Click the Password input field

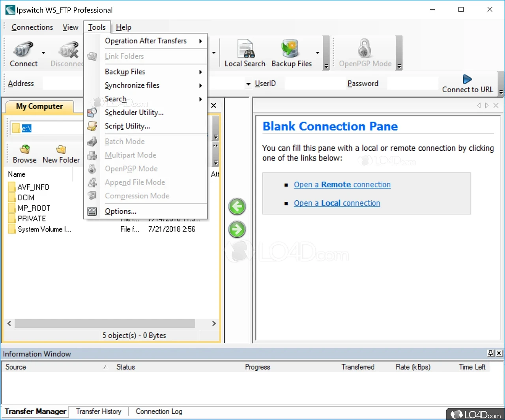click(x=413, y=84)
